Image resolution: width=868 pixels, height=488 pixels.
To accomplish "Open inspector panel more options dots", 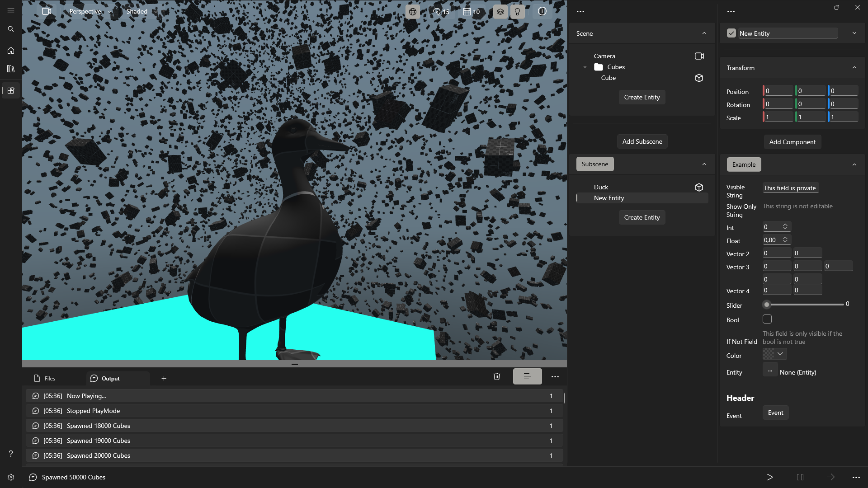I will pyautogui.click(x=731, y=12).
